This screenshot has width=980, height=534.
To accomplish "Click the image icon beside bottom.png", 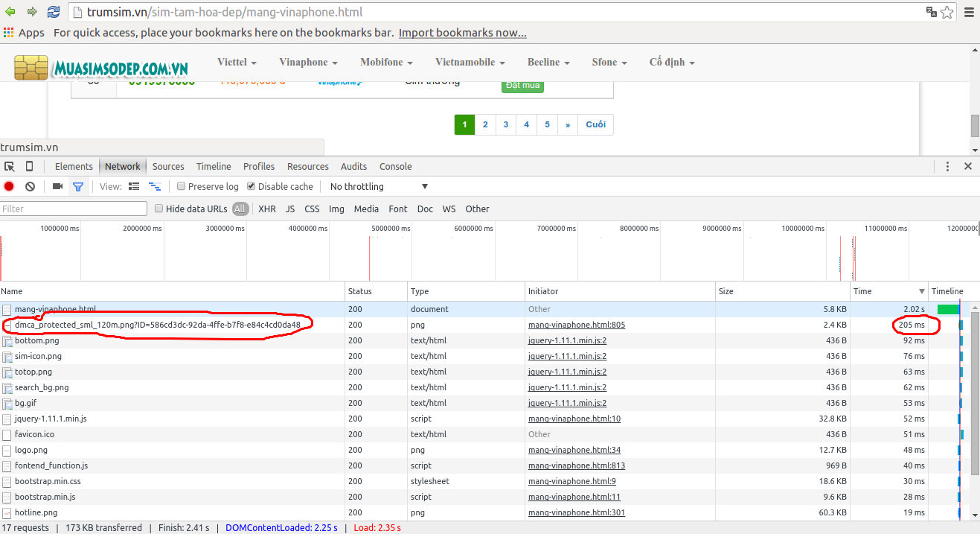I will point(7,340).
